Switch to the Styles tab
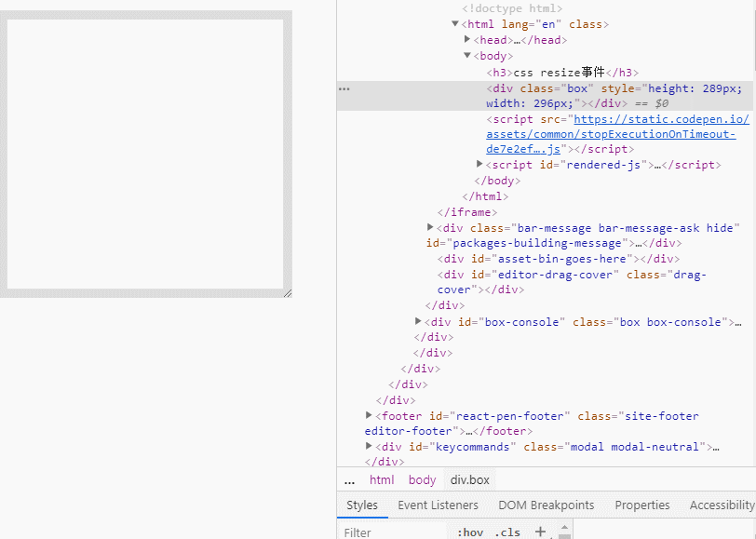Screen dimensions: 756x539 (362, 505)
